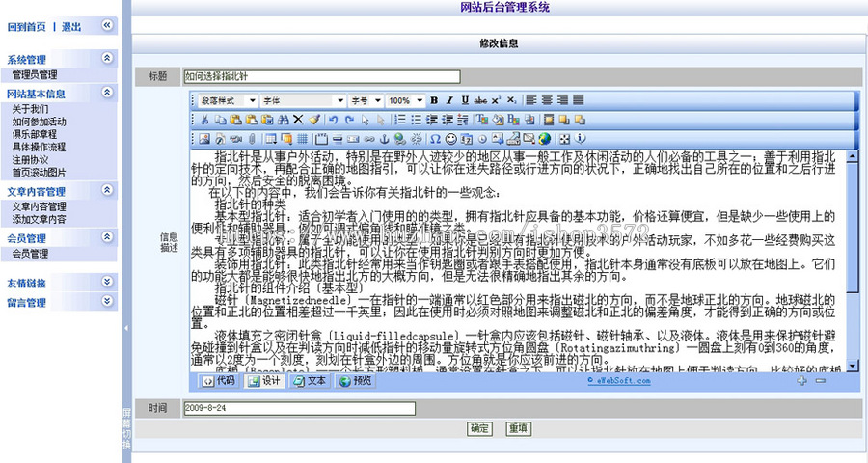Open the font size (字号) dropdown
This screenshot has height=463, width=868.
click(x=366, y=100)
